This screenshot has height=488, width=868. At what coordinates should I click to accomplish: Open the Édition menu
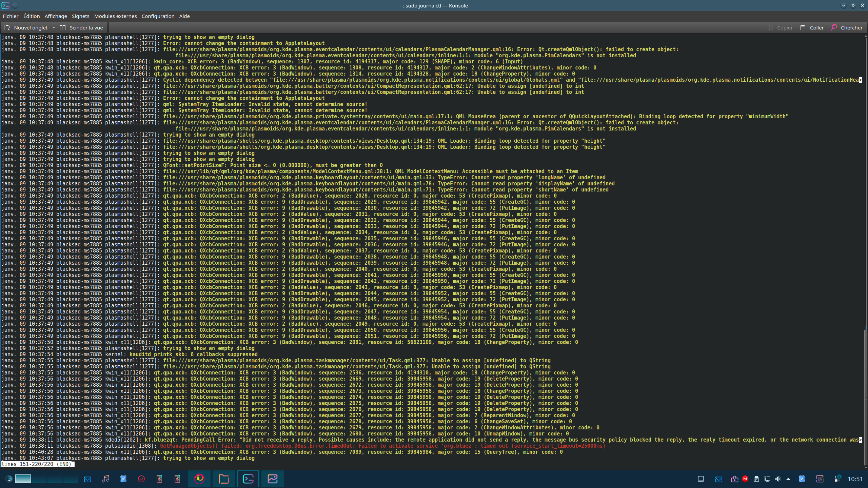pyautogui.click(x=32, y=16)
